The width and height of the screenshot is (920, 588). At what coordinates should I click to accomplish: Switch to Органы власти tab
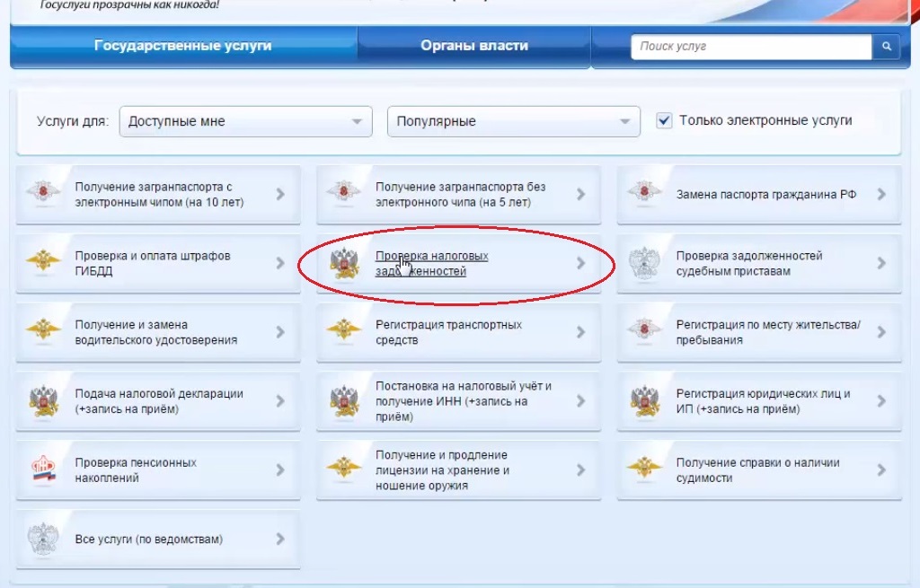click(474, 46)
